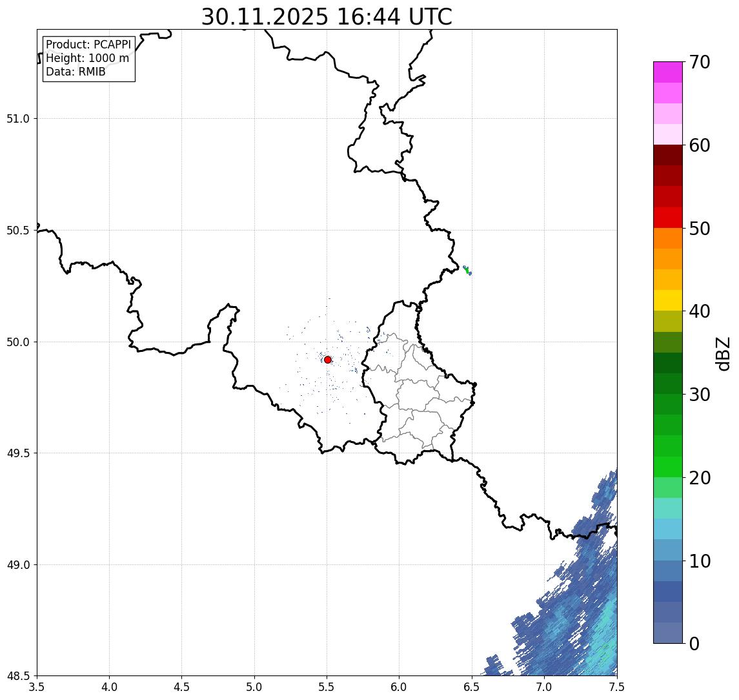
Task: Click the 40 tick on the colorbar
Action: click(x=700, y=311)
